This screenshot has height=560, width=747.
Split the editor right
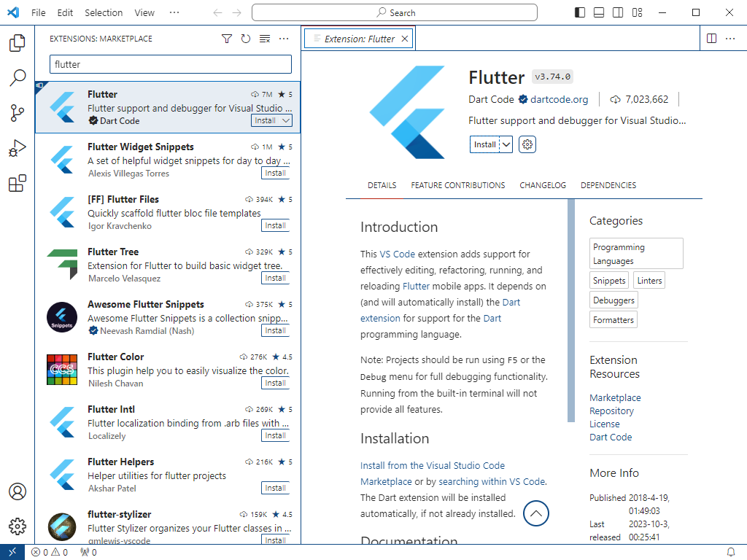712,39
